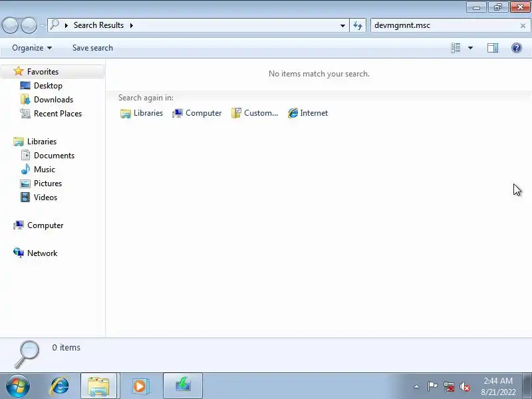
Task: Click the Recent Places icon
Action: click(x=25, y=113)
